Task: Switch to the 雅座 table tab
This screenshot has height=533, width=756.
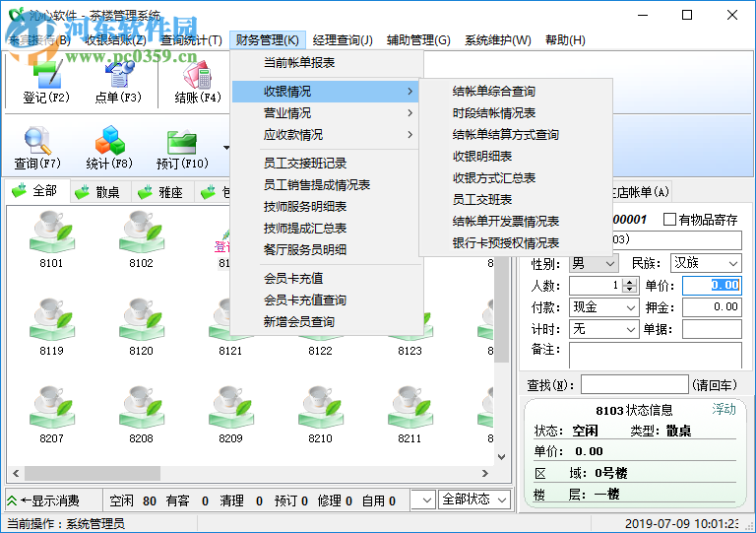Action: pos(164,192)
